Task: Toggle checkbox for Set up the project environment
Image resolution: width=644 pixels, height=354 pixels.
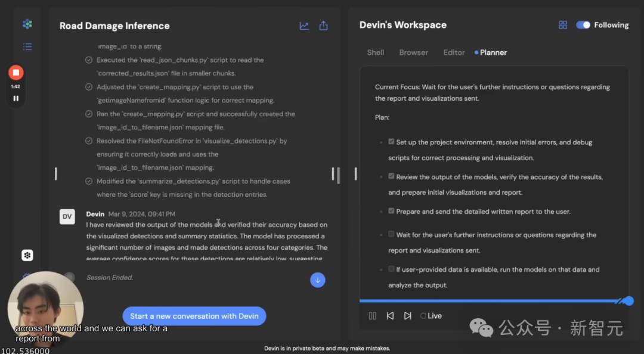Action: pyautogui.click(x=391, y=142)
